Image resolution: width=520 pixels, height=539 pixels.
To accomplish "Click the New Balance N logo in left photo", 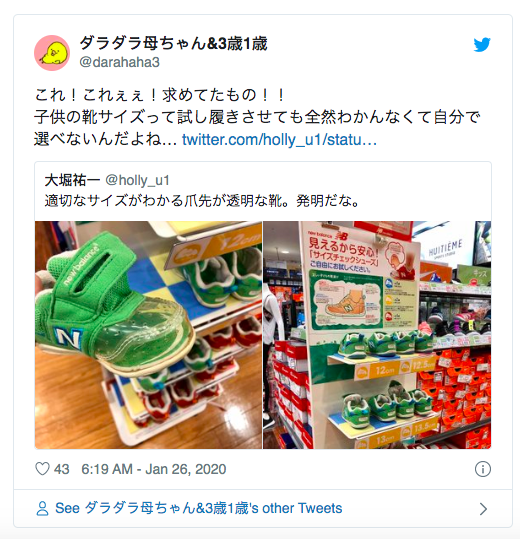I will [x=68, y=338].
